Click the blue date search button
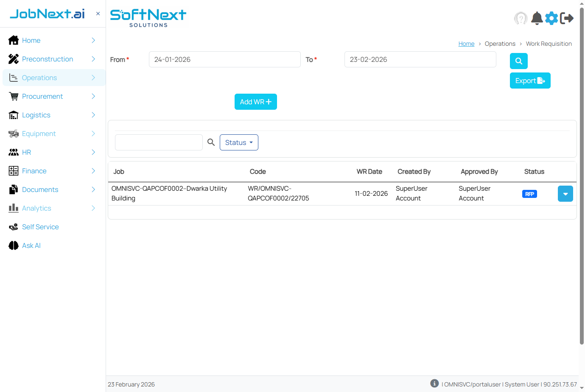Screen dimensions: 585x392 tap(518, 61)
